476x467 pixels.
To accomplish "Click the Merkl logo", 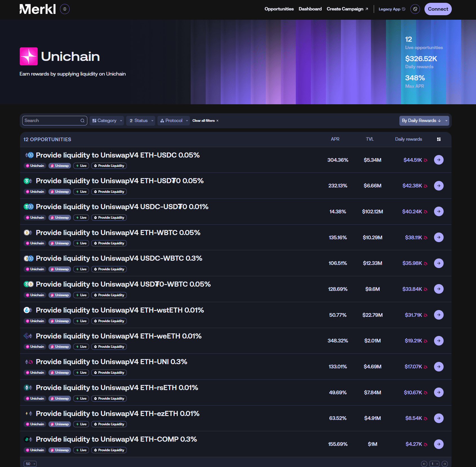I will tap(37, 9).
